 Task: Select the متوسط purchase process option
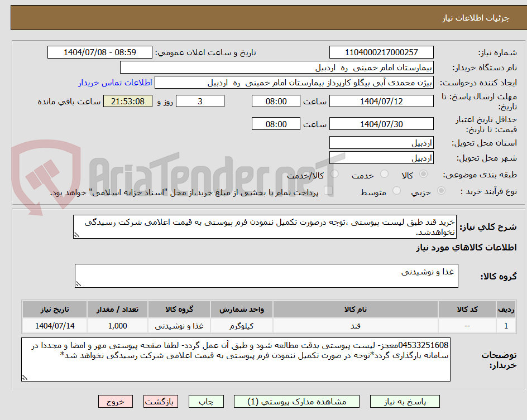coord(397,190)
